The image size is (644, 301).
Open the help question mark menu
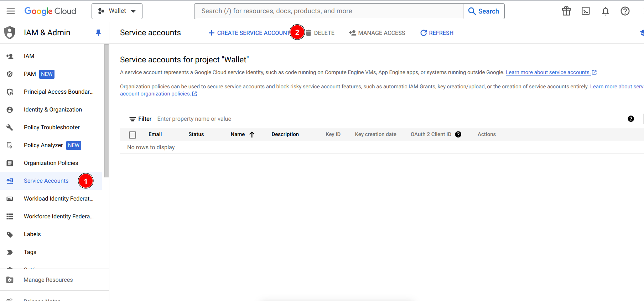click(625, 11)
